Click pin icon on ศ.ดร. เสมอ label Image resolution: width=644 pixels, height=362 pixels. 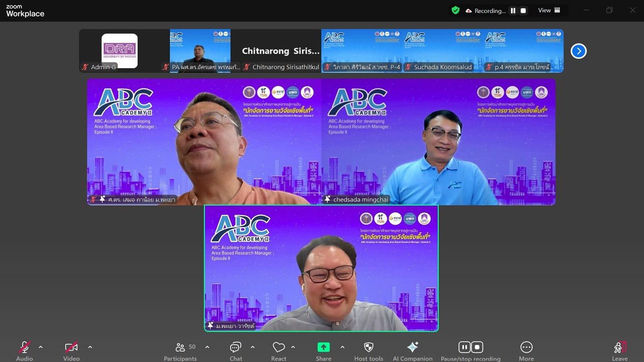102,200
